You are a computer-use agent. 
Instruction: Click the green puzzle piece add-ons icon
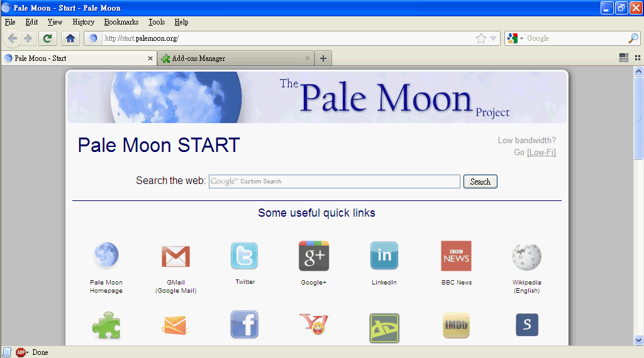pyautogui.click(x=106, y=325)
